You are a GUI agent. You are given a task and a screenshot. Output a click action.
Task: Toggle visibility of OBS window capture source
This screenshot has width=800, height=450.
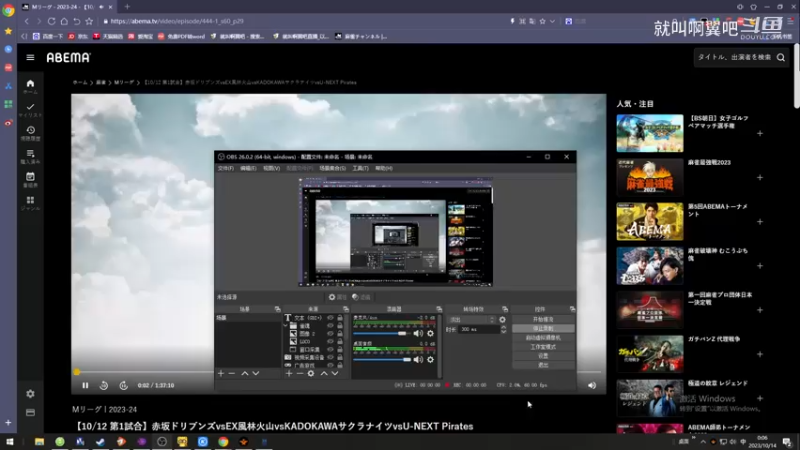(x=330, y=349)
